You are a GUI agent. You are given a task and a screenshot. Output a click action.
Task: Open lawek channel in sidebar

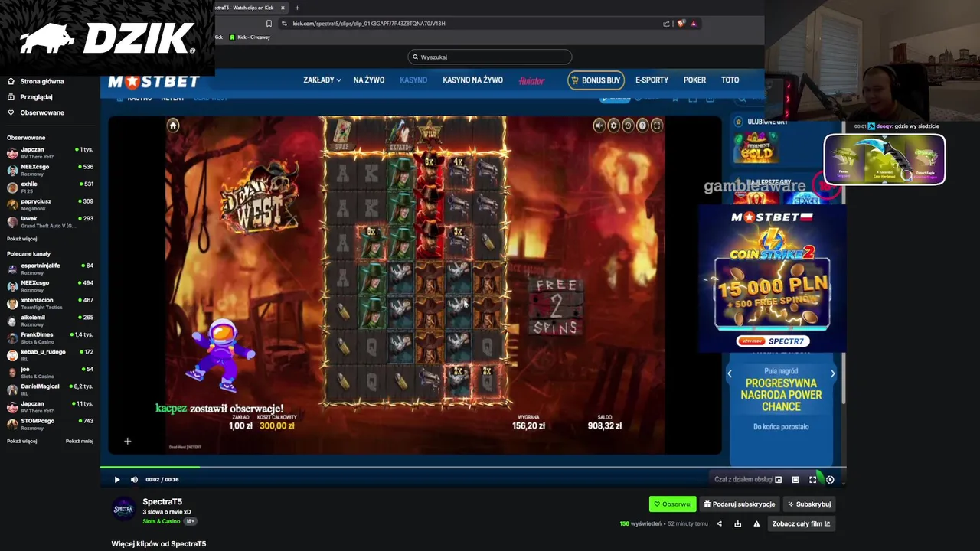(50, 222)
